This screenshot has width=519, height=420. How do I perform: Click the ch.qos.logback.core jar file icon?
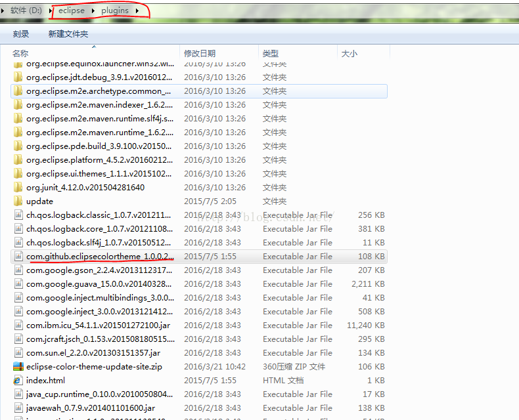pos(18,229)
